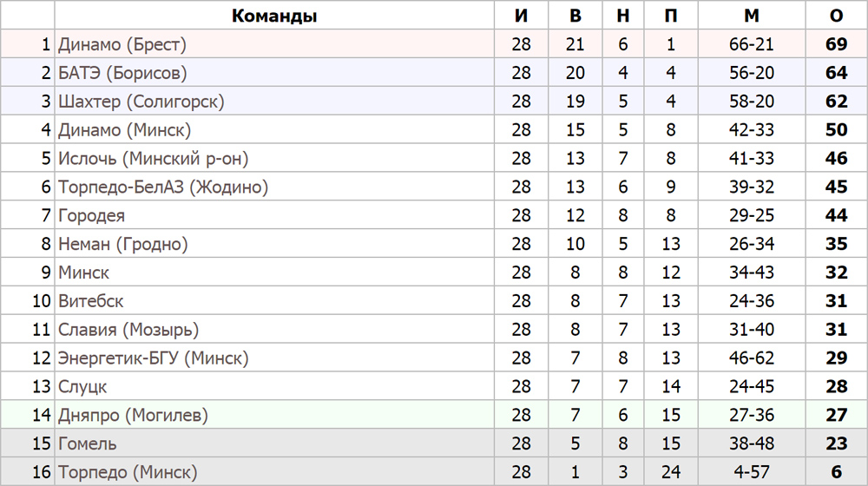This screenshot has height=486, width=868.
Task: Click the Энергетик-БГУ (Минск) team name
Action: coord(154,358)
